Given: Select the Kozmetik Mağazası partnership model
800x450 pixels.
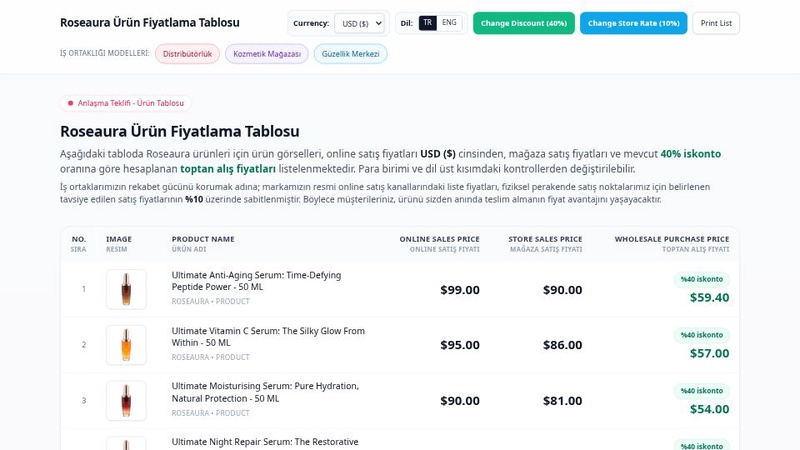Looking at the screenshot, I should tap(267, 54).
